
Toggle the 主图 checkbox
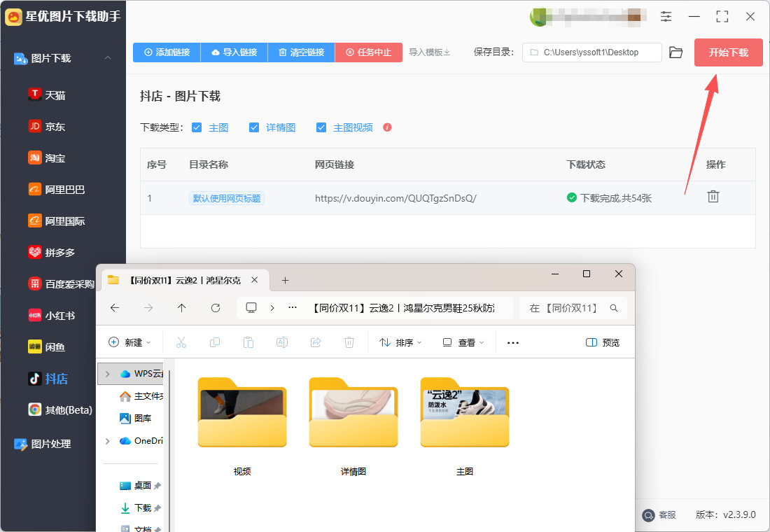click(197, 127)
